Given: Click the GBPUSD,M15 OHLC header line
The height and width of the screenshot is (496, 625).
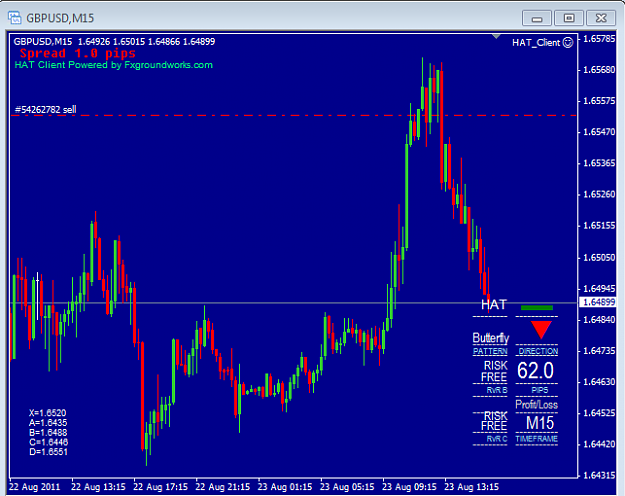Looking at the screenshot, I should point(114,41).
